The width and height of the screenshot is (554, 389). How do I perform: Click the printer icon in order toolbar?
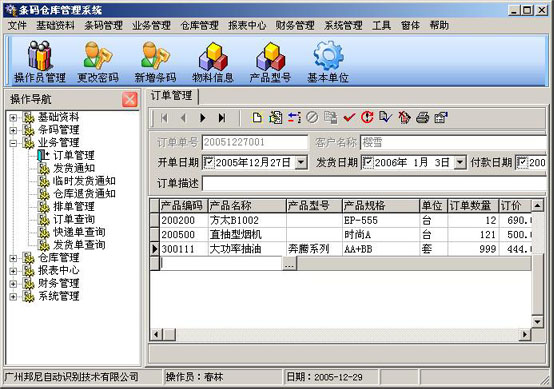422,117
